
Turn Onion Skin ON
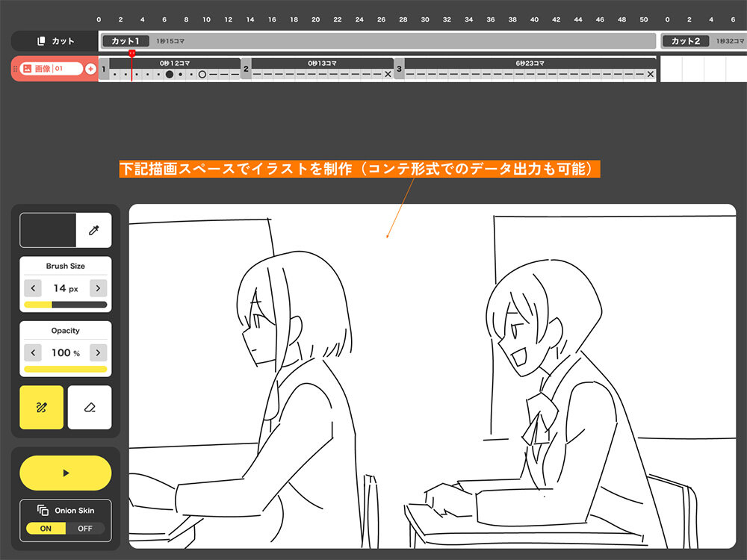[x=45, y=528]
